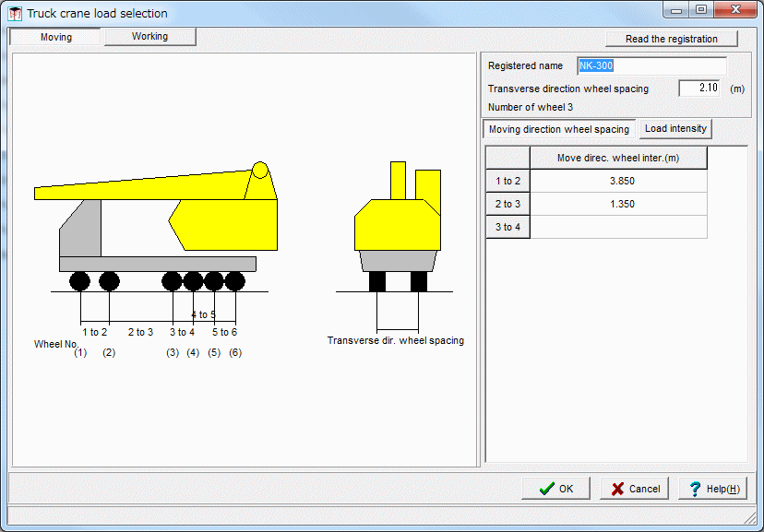This screenshot has height=532, width=764.
Task: Click the 1 to 2 diagram dimension label
Action: point(94,333)
